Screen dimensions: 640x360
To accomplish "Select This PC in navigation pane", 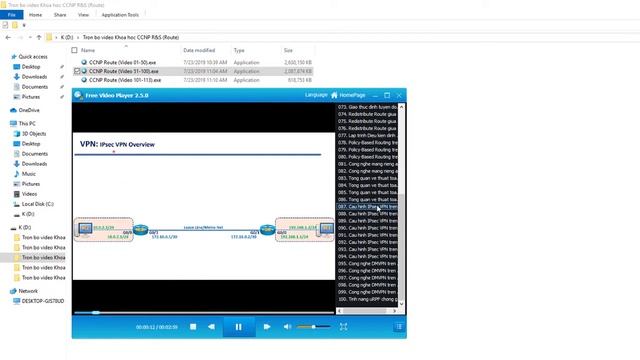I will click(27, 123).
